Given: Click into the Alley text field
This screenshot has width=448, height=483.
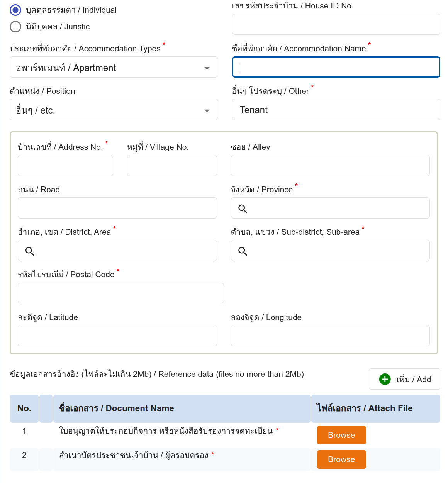Looking at the screenshot, I should 330,166.
